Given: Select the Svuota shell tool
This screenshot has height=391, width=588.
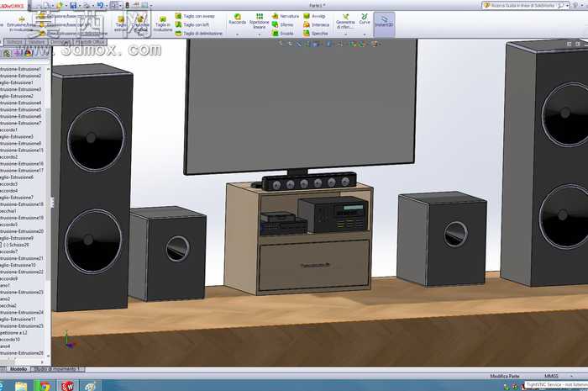Looking at the screenshot, I should (x=283, y=34).
